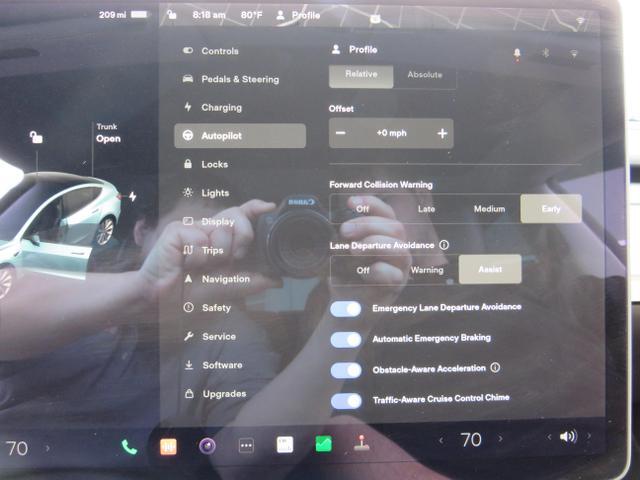Select the Autopilot menu item
The height and width of the screenshot is (480, 640).
tap(240, 136)
